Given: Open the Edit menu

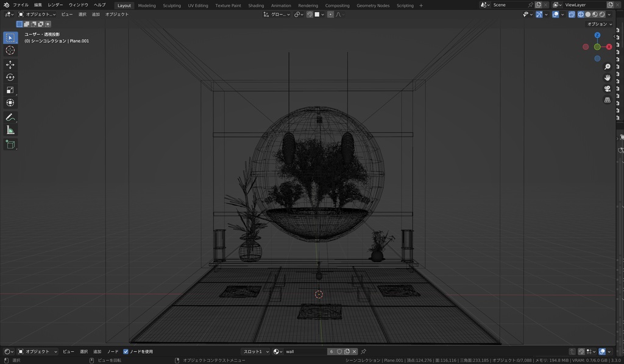Looking at the screenshot, I should point(38,5).
